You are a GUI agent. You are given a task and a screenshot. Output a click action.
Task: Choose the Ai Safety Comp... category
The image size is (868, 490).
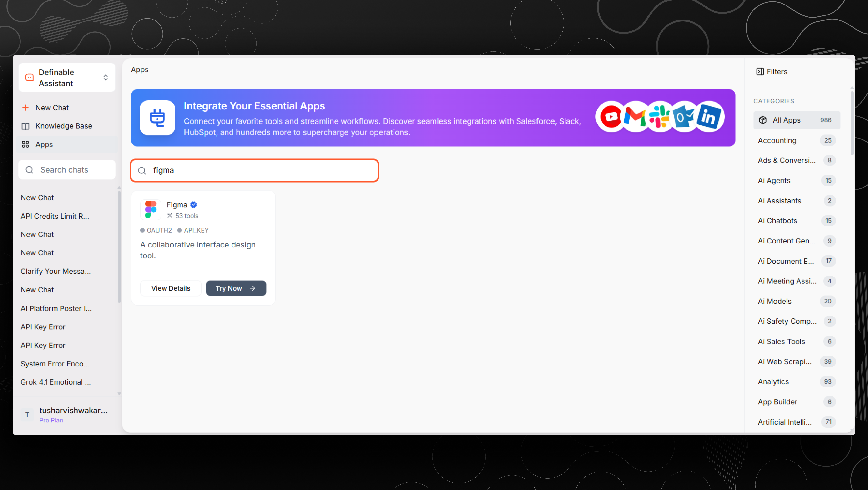[797, 321]
